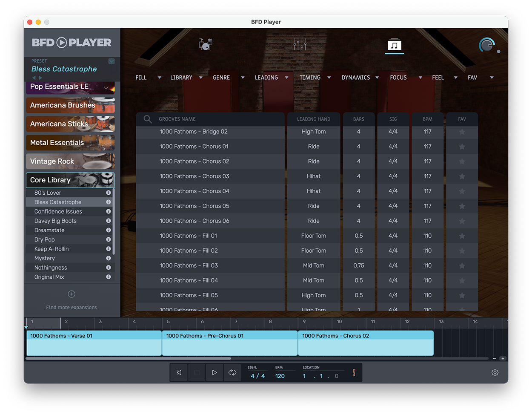Click the Find more expansions plus icon
This screenshot has width=532, height=415.
[x=71, y=294]
